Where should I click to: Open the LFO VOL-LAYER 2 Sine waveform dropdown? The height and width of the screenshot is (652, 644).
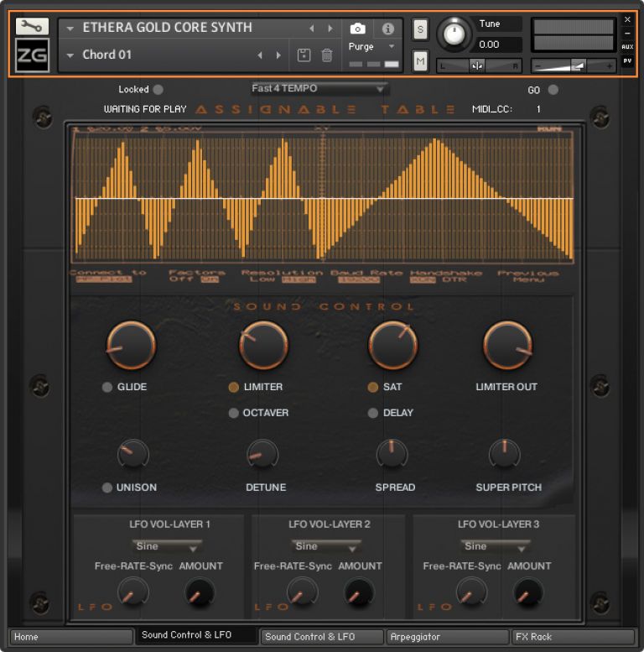326,546
